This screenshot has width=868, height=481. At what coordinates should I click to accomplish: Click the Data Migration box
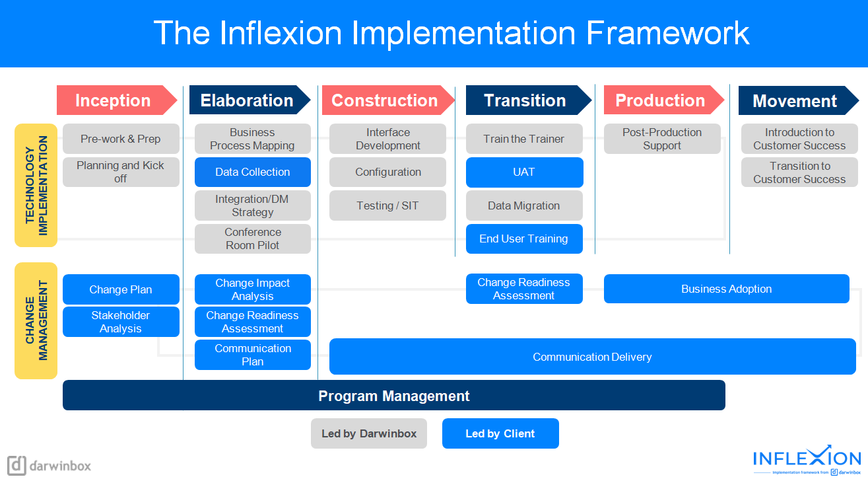pos(524,205)
